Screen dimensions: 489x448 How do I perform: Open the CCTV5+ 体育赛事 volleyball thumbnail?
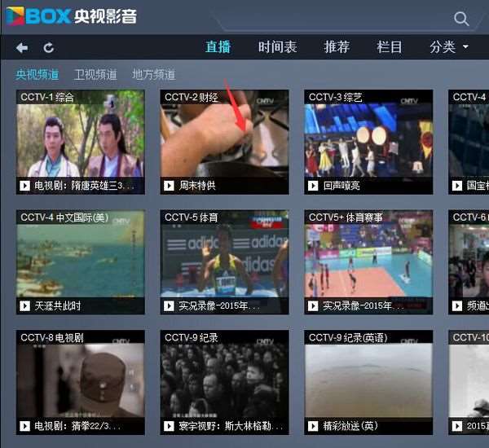tap(368, 261)
